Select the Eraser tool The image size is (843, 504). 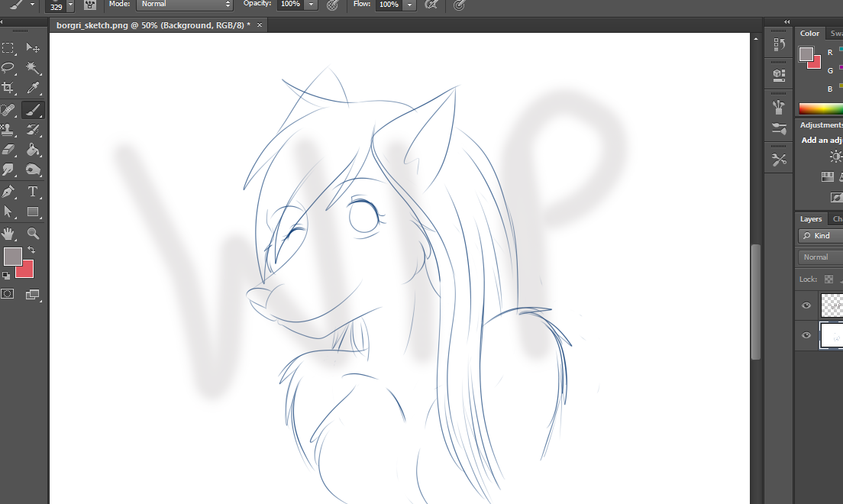8,150
